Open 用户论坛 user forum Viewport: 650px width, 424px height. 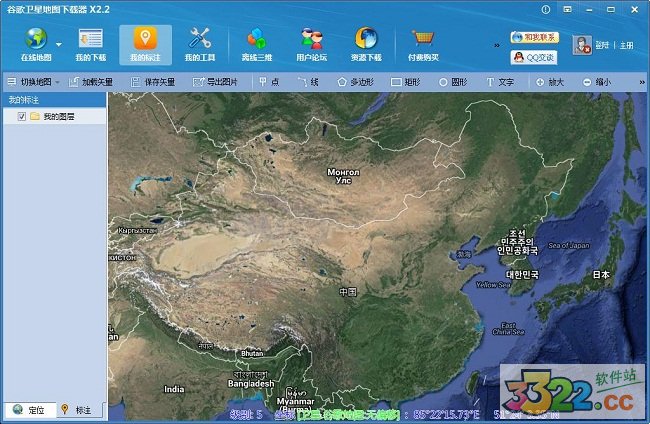click(312, 45)
